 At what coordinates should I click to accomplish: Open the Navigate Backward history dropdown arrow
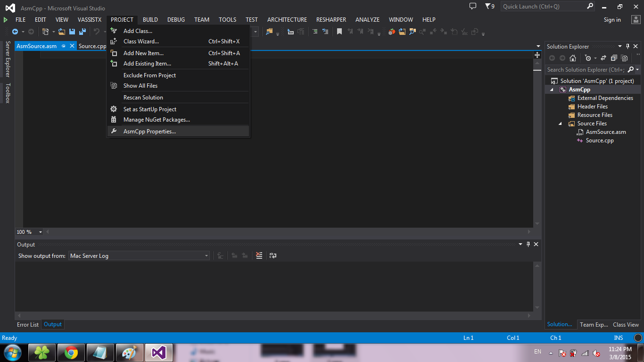[x=22, y=32]
